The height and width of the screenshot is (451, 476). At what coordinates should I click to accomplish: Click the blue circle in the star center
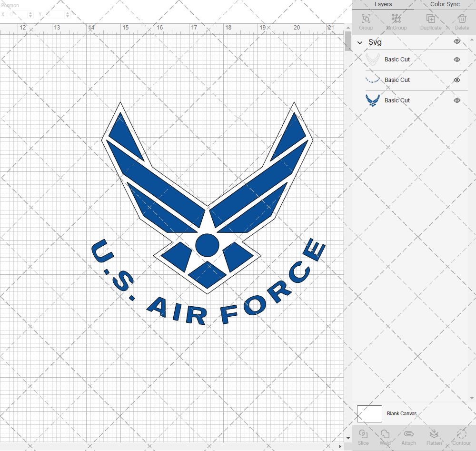208,245
